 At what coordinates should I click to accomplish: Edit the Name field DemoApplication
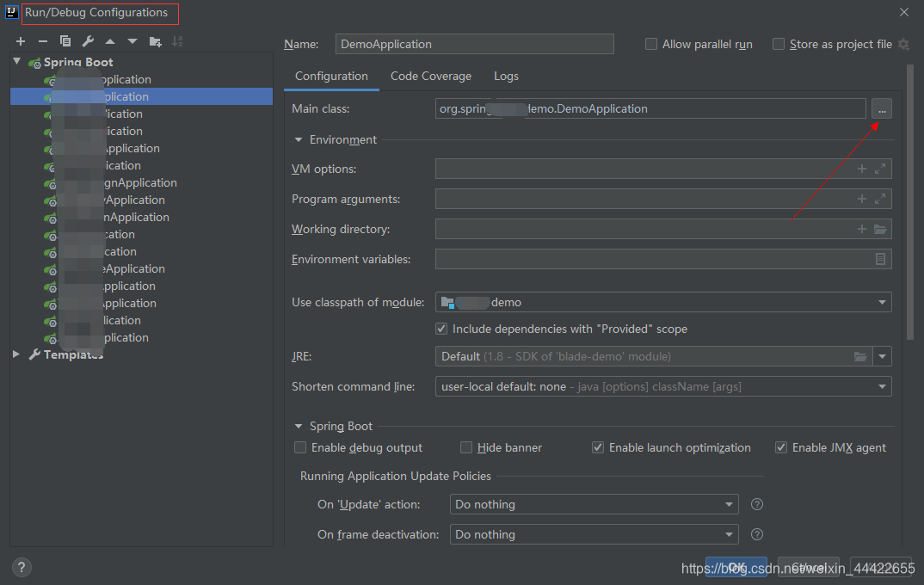click(x=474, y=44)
